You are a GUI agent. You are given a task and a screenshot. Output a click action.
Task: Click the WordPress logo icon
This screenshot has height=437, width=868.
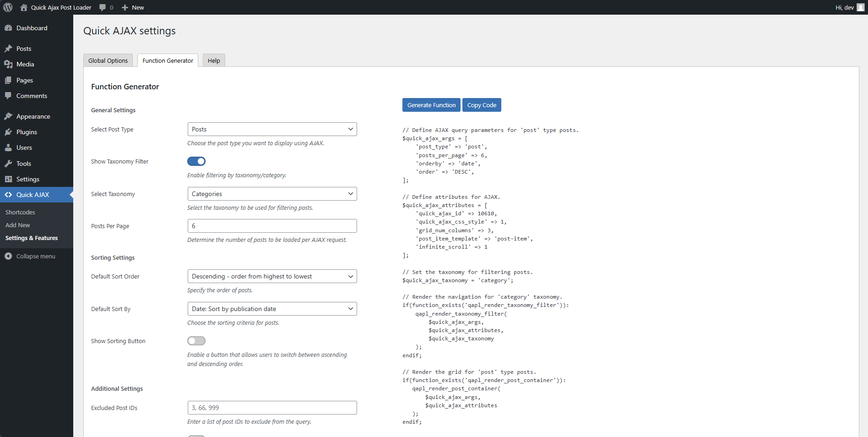coord(8,7)
